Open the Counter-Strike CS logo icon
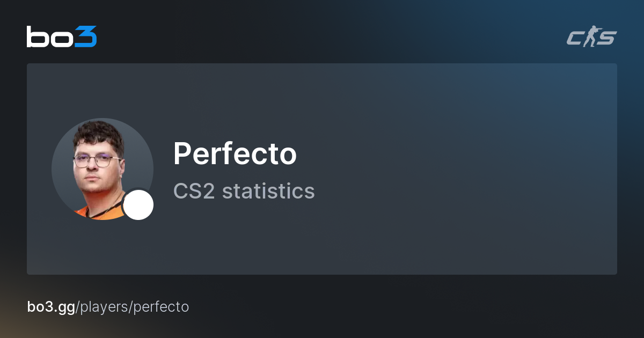644x338 pixels. 592,38
